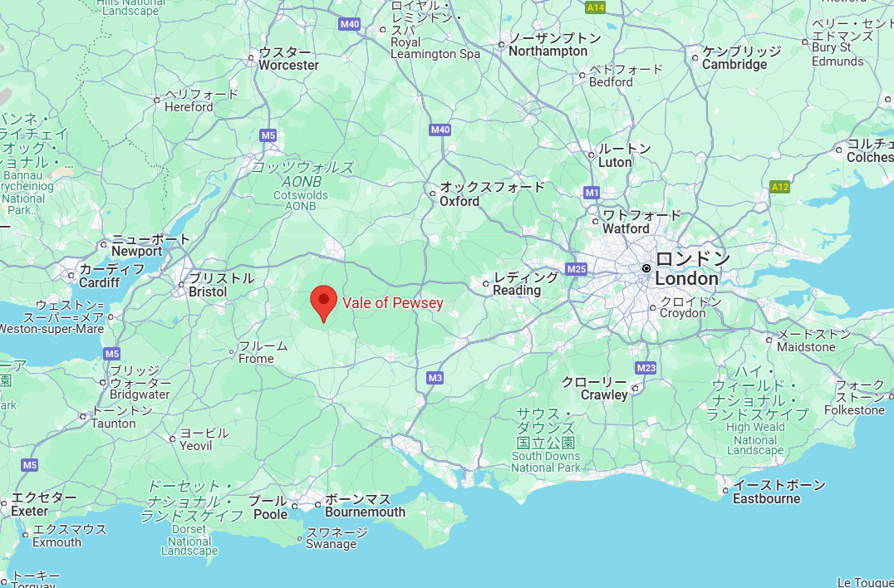
Task: Click the M5 shield near Bridgwater
Action: pyautogui.click(x=111, y=354)
